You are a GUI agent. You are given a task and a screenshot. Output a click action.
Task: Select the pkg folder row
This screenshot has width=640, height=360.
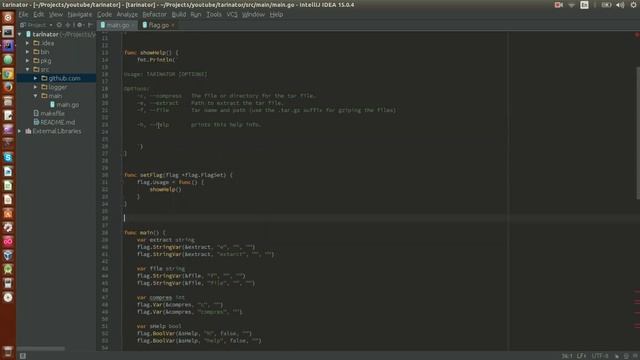point(56,60)
